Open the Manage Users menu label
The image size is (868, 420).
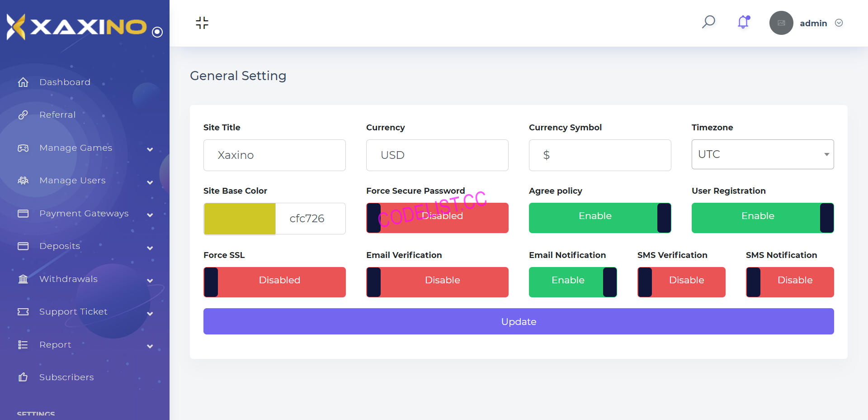[72, 181]
